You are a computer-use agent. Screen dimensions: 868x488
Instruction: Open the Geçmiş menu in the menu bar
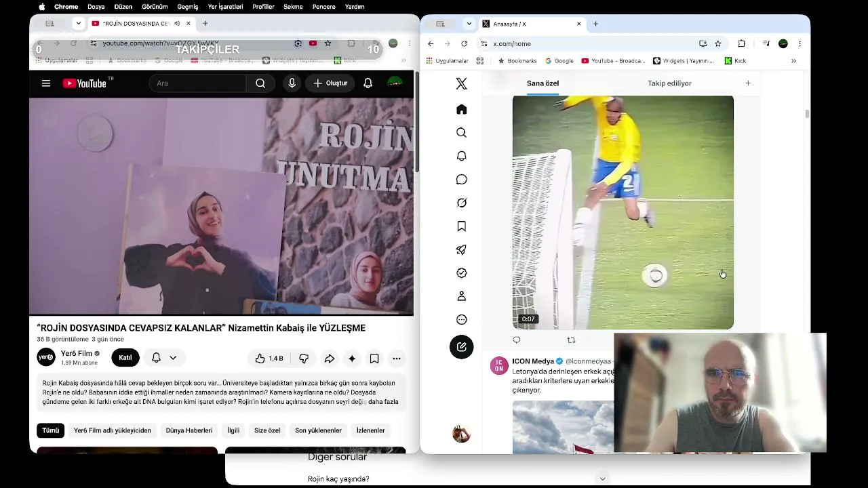(x=188, y=7)
